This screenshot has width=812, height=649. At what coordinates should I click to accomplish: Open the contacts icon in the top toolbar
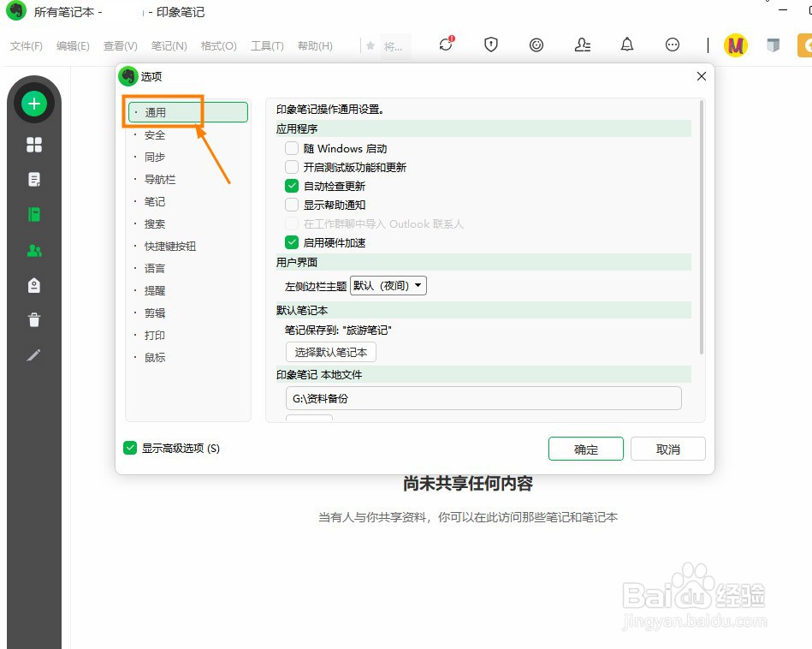[x=583, y=45]
